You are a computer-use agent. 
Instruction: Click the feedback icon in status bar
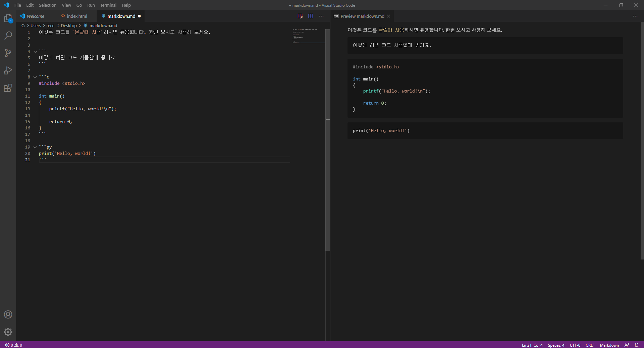(x=627, y=345)
